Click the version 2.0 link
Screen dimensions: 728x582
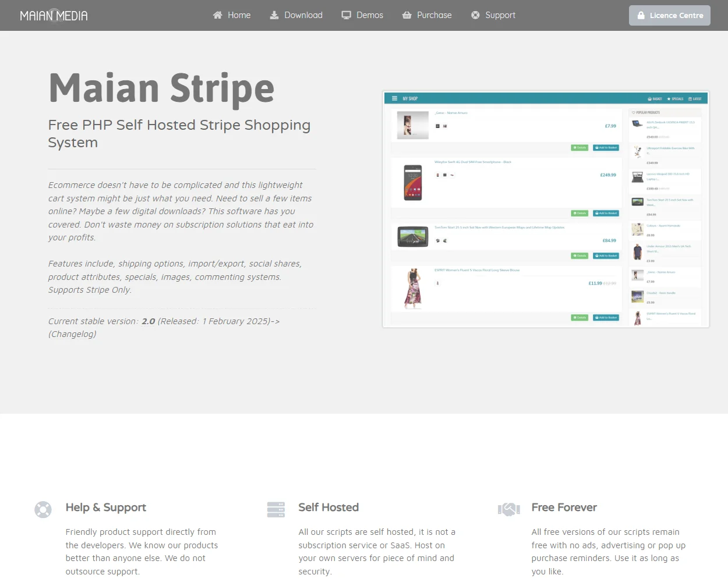149,321
